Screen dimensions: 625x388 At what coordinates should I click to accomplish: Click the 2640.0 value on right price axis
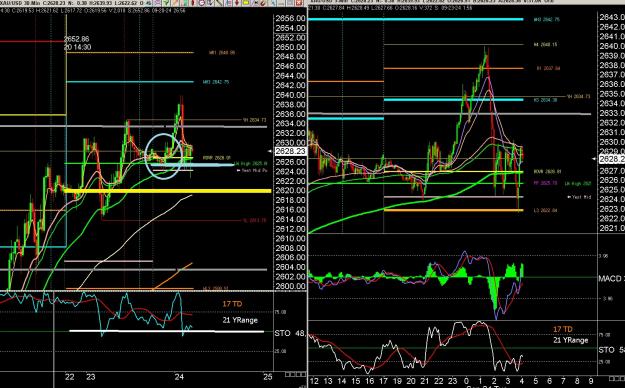click(x=612, y=46)
